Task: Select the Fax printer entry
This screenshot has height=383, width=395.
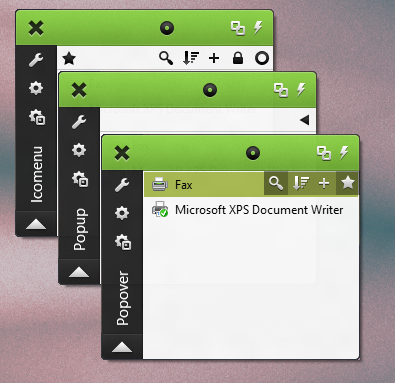Action: pos(251,184)
